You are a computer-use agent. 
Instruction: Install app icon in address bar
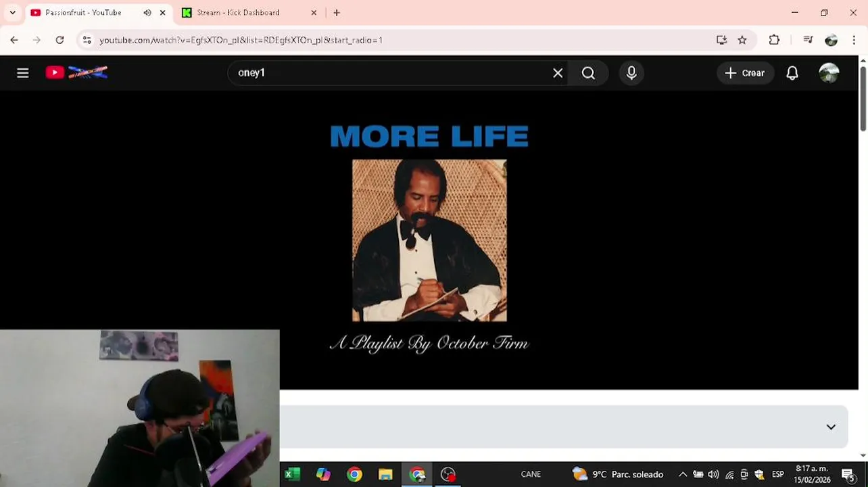(721, 40)
